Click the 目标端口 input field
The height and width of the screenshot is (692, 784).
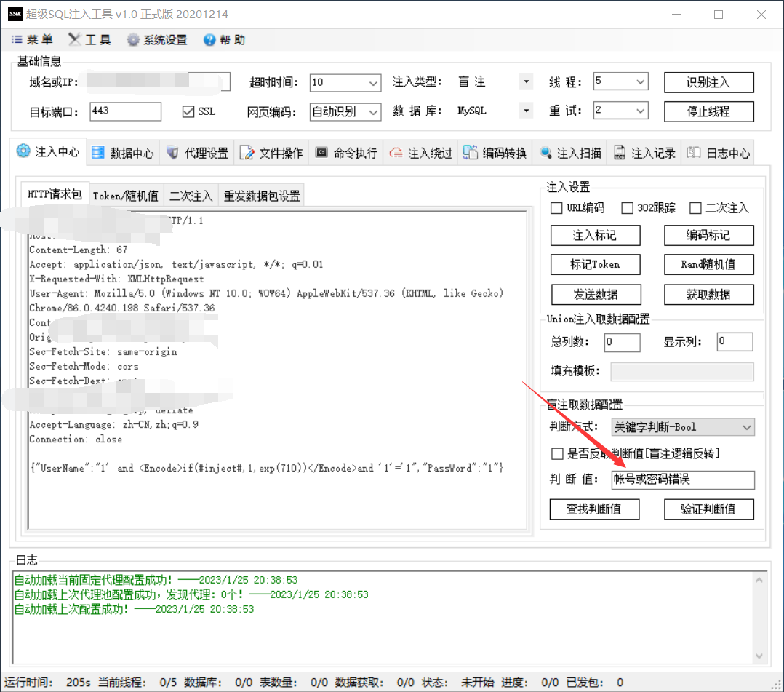click(126, 111)
